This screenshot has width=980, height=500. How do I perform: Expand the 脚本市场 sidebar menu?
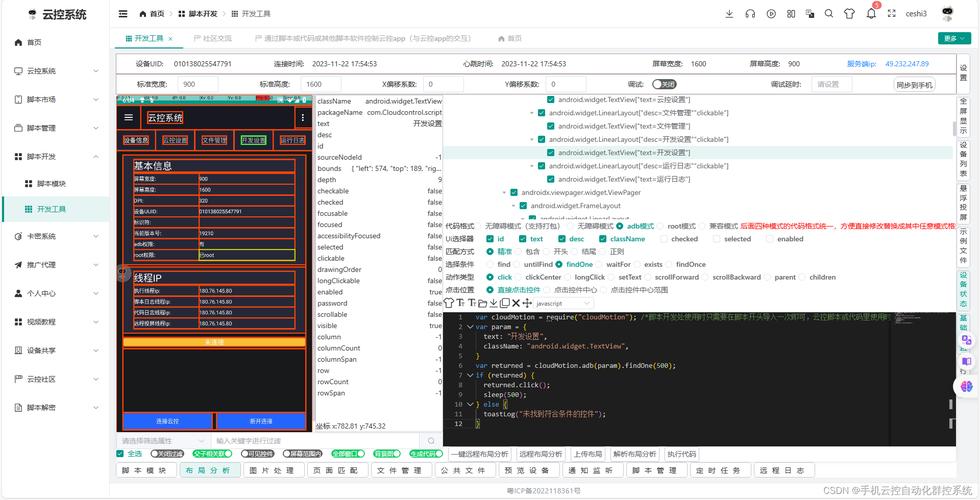click(55, 99)
